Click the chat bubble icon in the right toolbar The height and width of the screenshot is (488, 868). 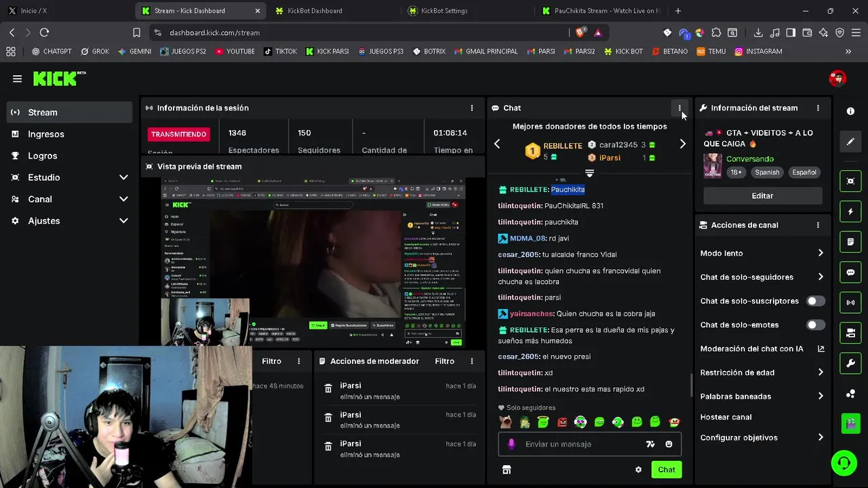point(850,272)
